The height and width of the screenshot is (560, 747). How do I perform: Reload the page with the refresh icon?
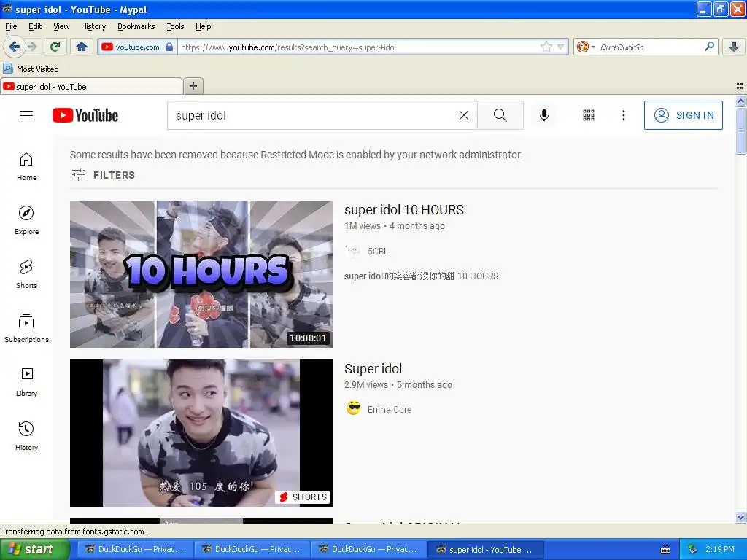point(55,47)
